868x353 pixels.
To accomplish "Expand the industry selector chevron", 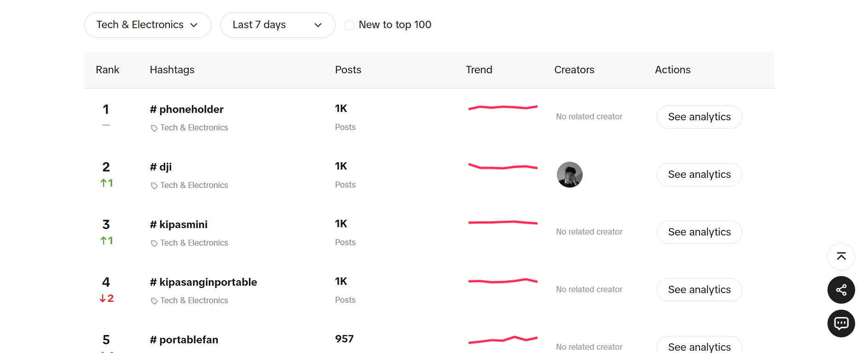I will click(194, 25).
